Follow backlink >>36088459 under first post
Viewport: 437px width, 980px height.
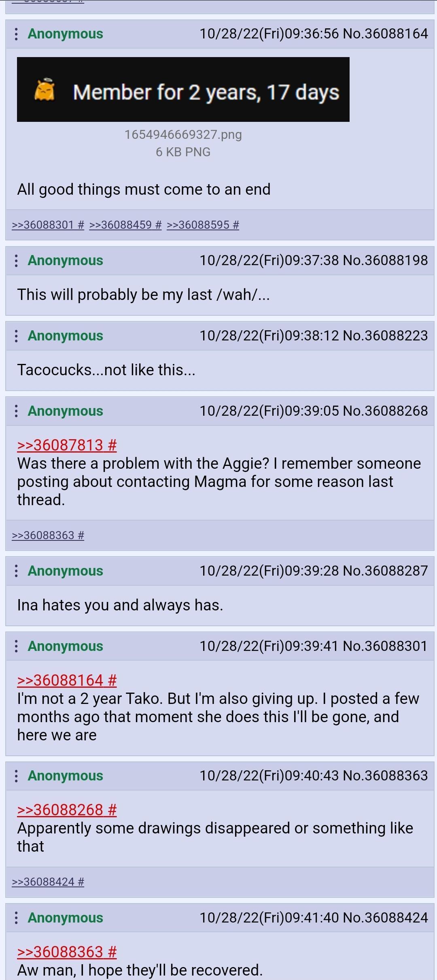(x=125, y=225)
